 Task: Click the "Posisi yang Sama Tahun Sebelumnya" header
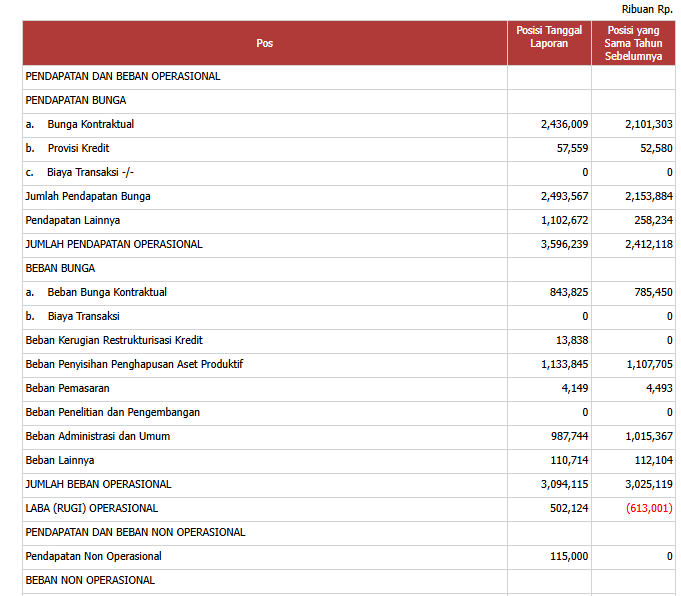click(x=633, y=43)
